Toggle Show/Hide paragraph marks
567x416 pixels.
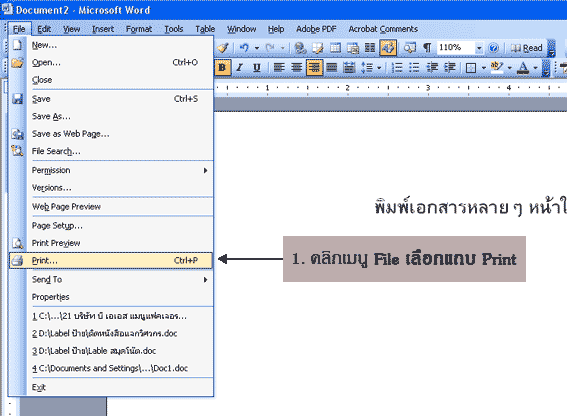pos(427,47)
